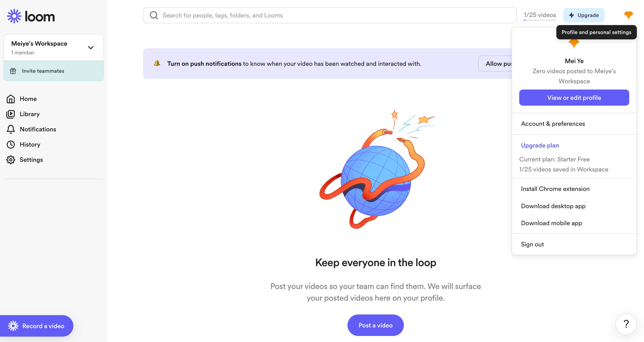
Task: Open Notifications bell in sidebar
Action: tap(11, 129)
